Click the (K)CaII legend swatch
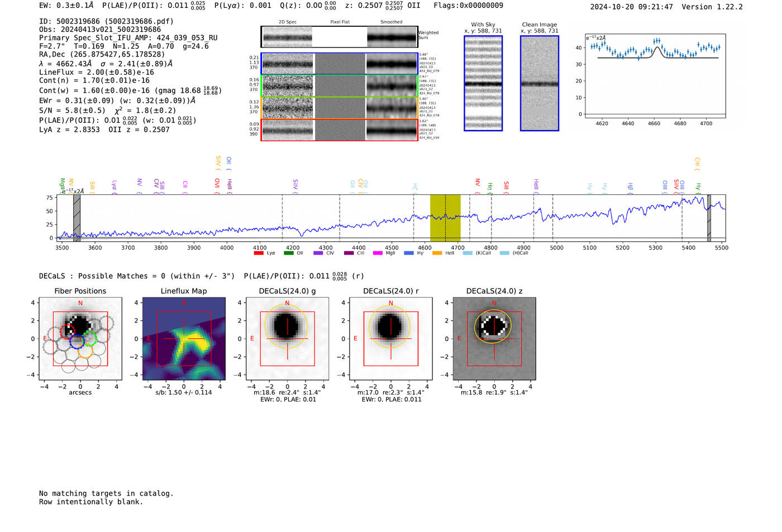This screenshot has height=532, width=782. [x=468, y=253]
